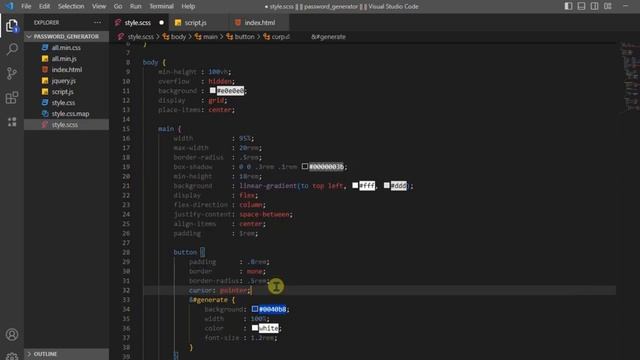Open color picker swatch for #e0e0e0
The width and height of the screenshot is (640, 360).
click(x=213, y=91)
